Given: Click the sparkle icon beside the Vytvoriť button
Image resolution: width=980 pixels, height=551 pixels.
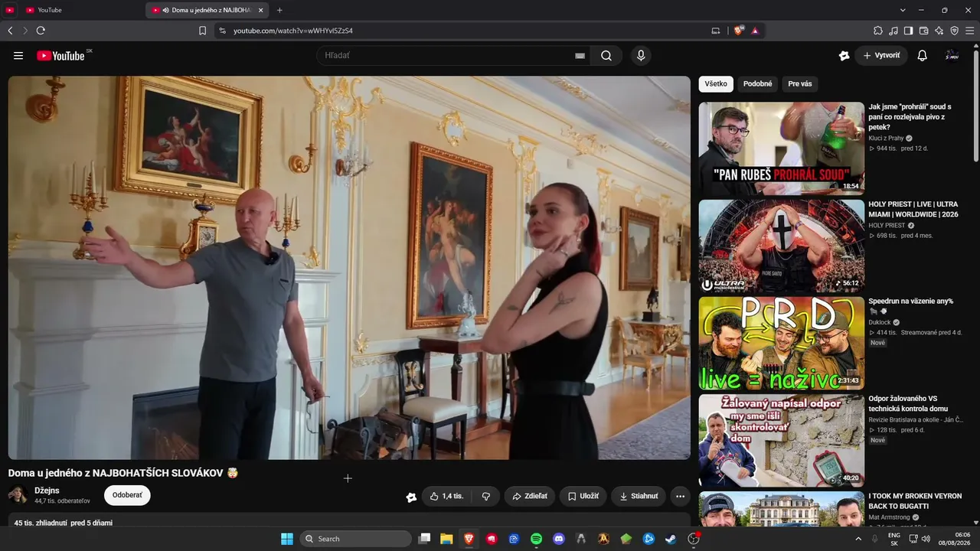Looking at the screenshot, I should (x=844, y=55).
